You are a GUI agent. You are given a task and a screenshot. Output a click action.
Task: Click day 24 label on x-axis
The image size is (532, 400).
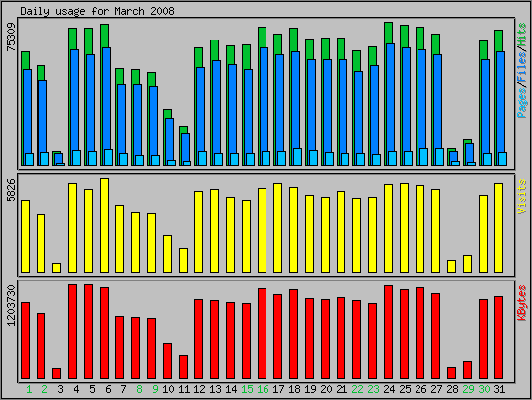[x=389, y=389]
